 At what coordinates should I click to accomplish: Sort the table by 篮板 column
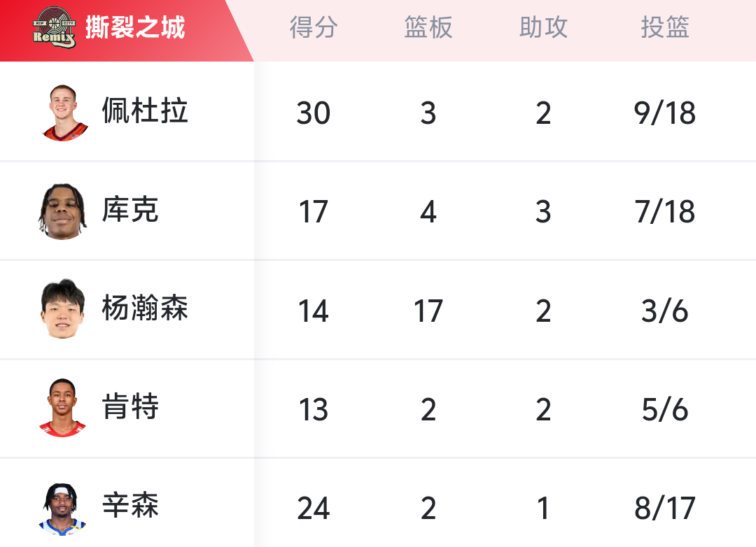point(428,28)
